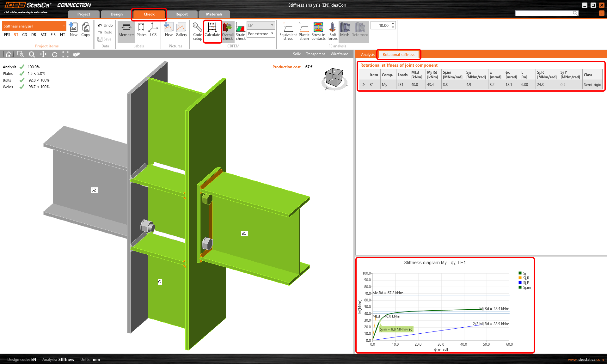This screenshot has height=364, width=607.
Task: Switch to Solid view mode
Action: (297, 54)
